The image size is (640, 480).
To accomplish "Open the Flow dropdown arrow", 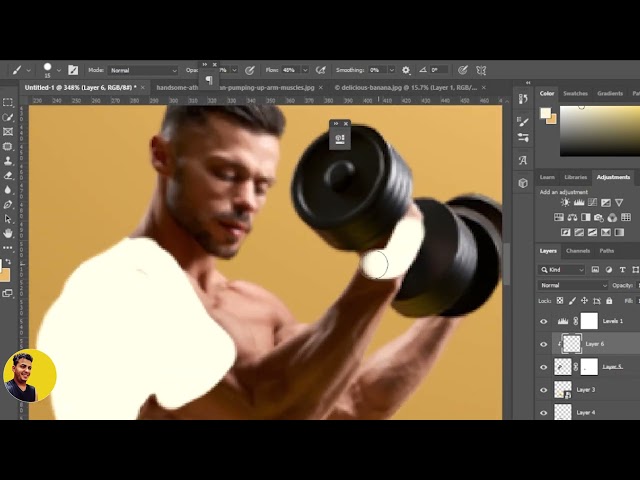I will (305, 70).
